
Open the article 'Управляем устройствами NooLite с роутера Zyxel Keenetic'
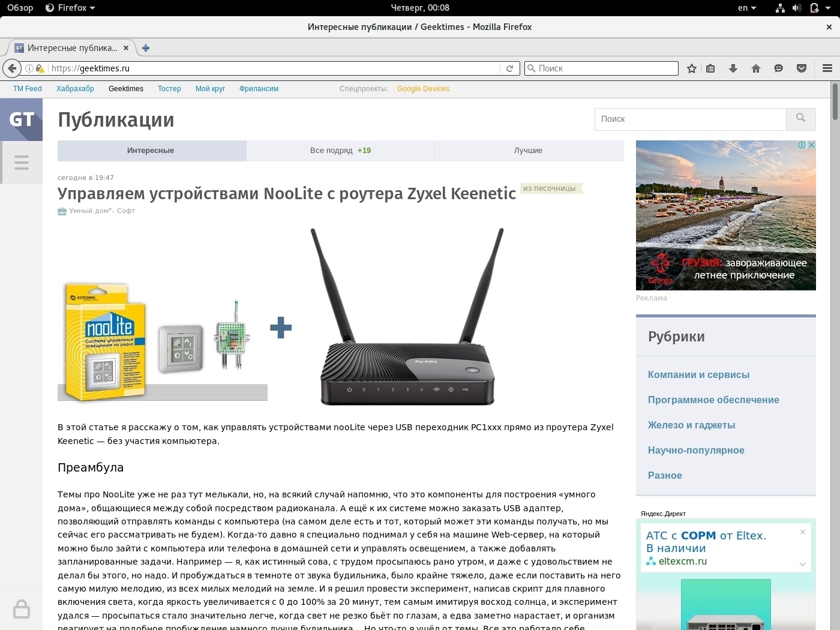click(287, 194)
